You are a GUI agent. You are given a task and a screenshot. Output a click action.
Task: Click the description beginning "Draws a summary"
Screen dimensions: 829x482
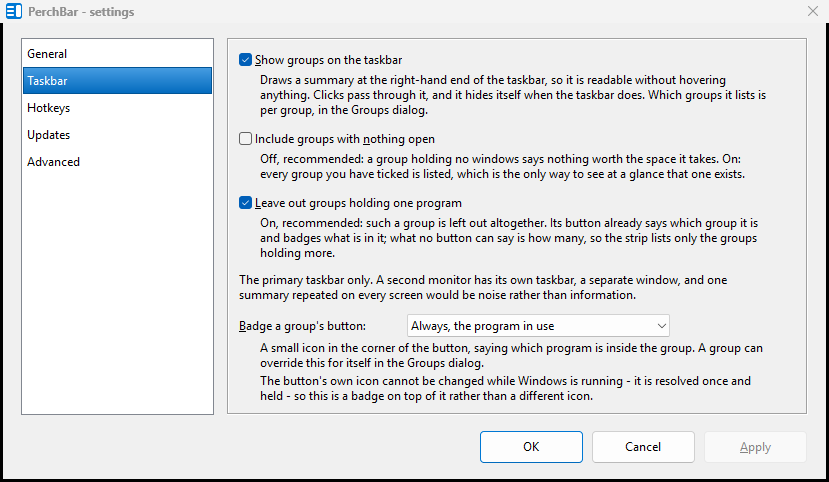pos(513,95)
